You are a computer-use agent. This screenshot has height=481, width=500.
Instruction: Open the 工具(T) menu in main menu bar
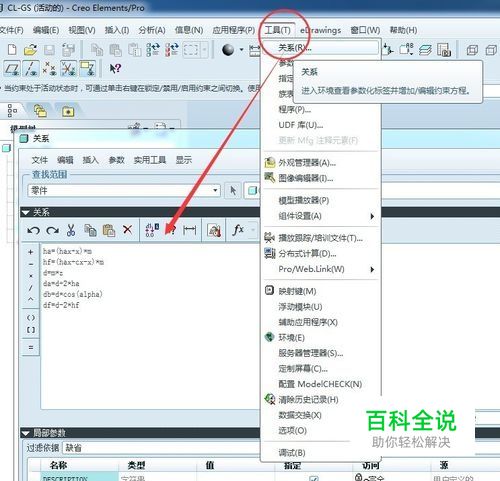[277, 30]
